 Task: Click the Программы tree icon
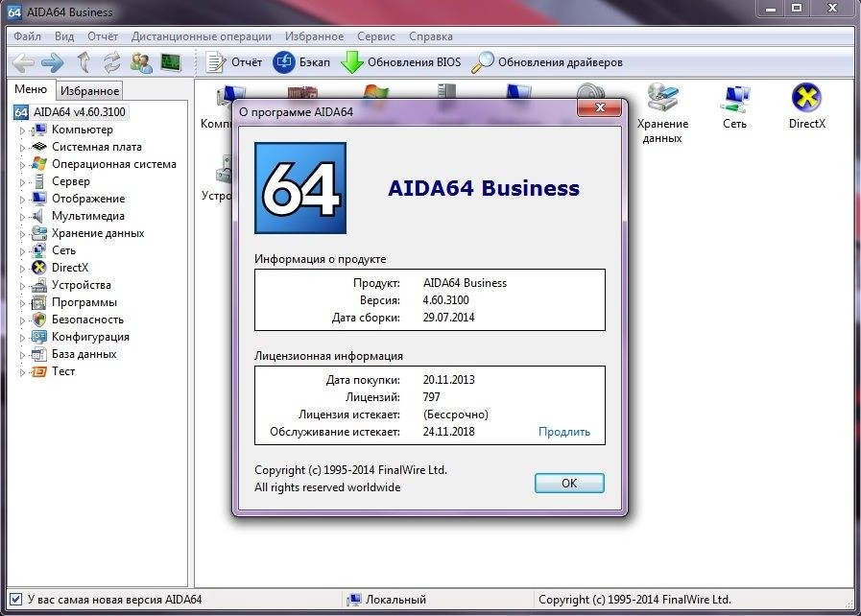coord(38,302)
